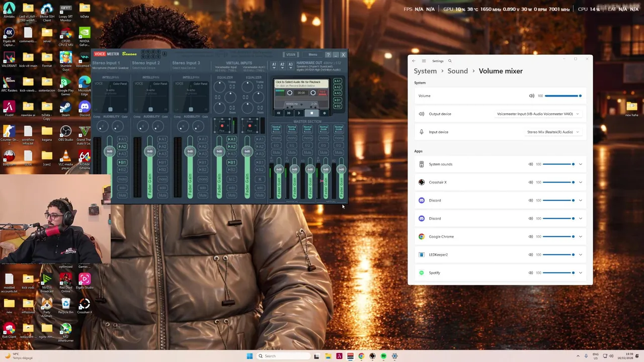Toggle M.C button on Voicemeeter Input strip
This screenshot has width=644, height=362.
click(x=231, y=179)
